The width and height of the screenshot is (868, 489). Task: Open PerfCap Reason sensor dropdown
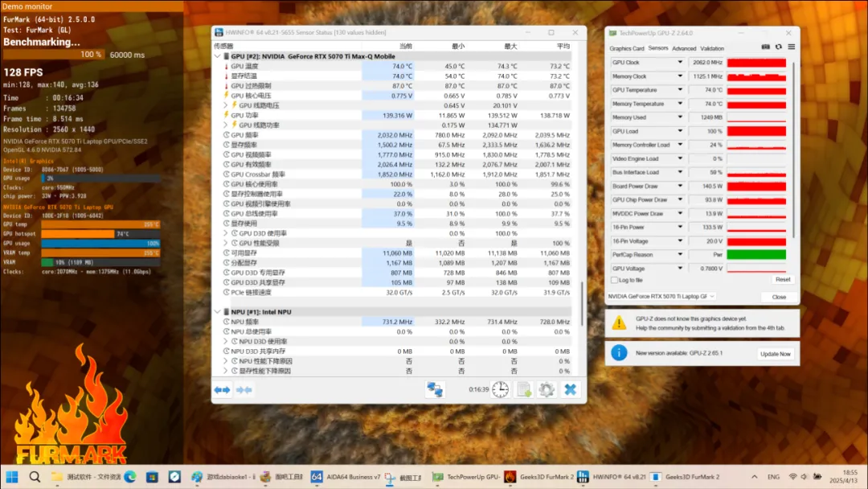(680, 255)
